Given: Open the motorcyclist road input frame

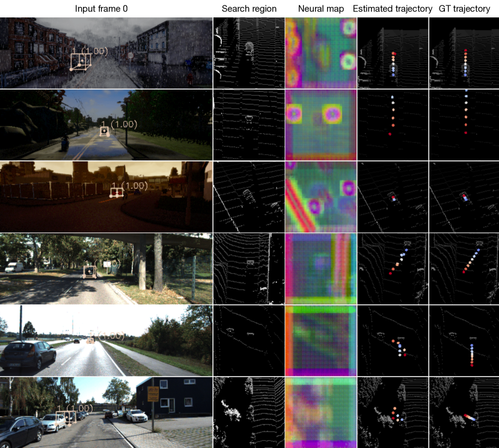Looking at the screenshot, I should (106, 125).
